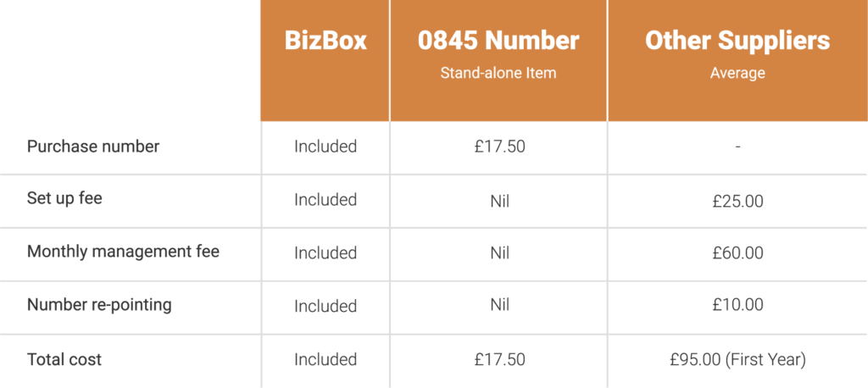Click Nil in Set up fee row
This screenshot has width=868, height=388.
(x=499, y=200)
